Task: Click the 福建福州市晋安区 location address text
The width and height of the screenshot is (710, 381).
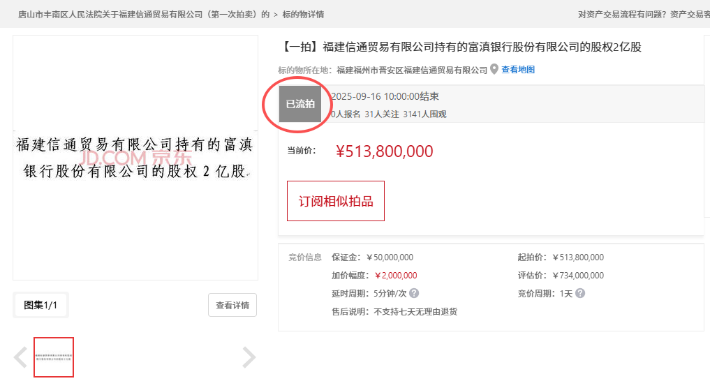Action: click(412, 70)
